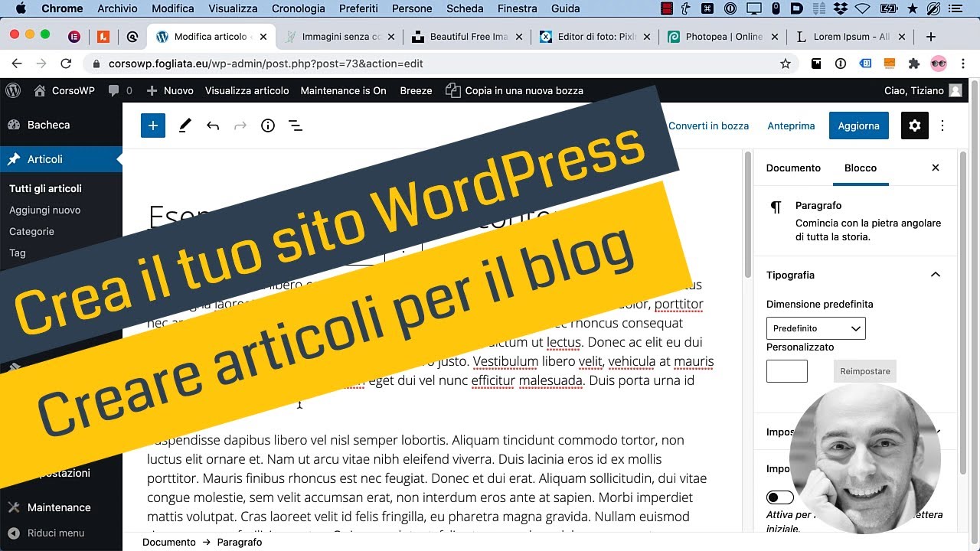980x551 pixels.
Task: Switch to Editor di foto Pixlr tab
Action: coord(595,37)
